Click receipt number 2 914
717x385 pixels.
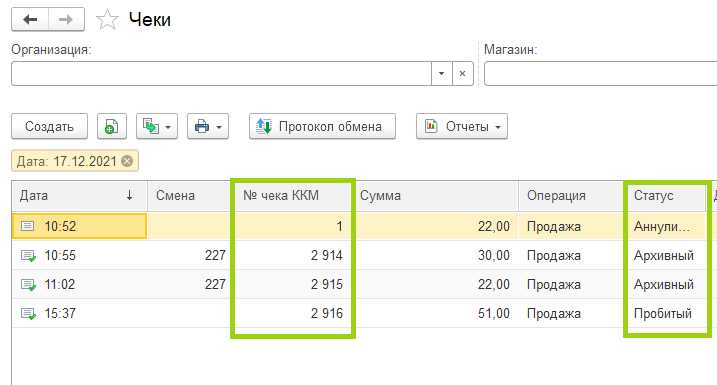tap(326, 255)
